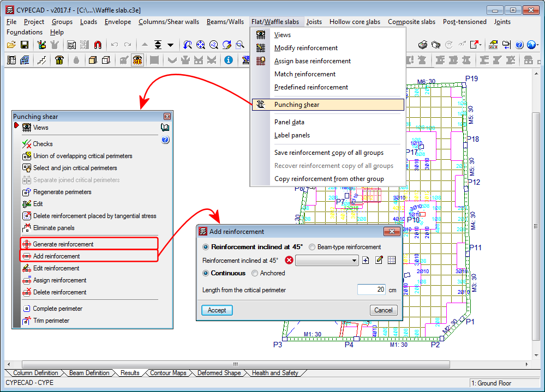Open the Joists menu

pos(314,22)
